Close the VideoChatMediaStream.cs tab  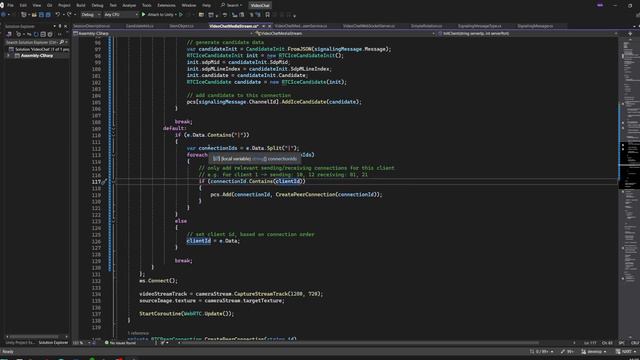pos(269,26)
